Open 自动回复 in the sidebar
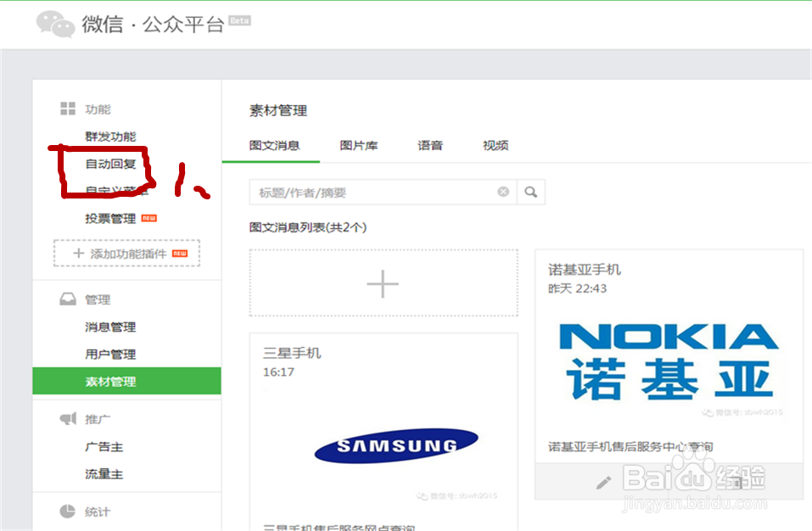The width and height of the screenshot is (812, 531). (x=110, y=164)
